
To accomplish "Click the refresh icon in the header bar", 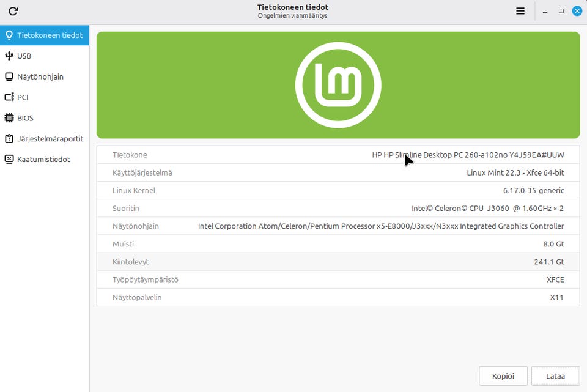I will (13, 11).
